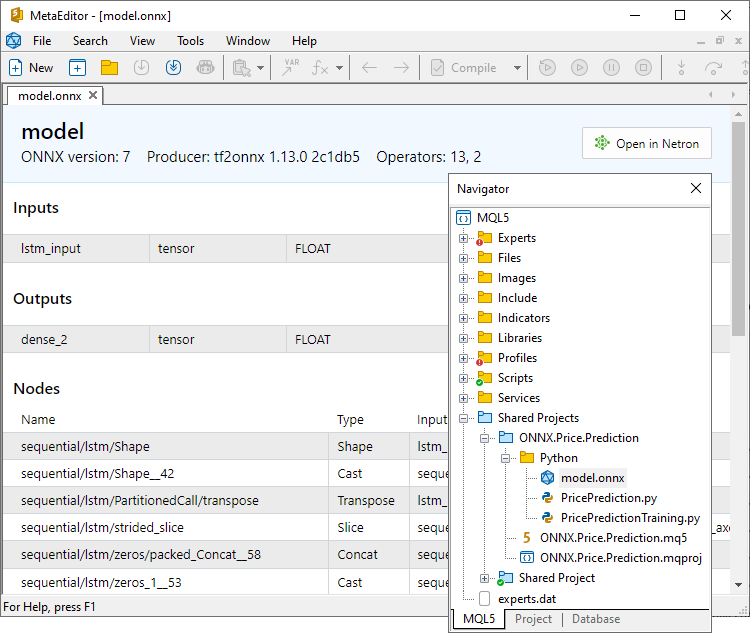Screen dimensions: 750x633
Task: Select PricePrediction.py file
Action: point(609,498)
